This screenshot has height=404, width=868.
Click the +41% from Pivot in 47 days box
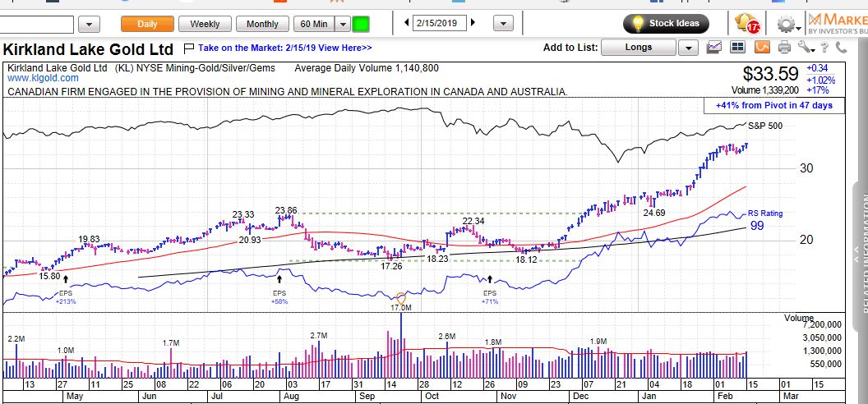[774, 105]
